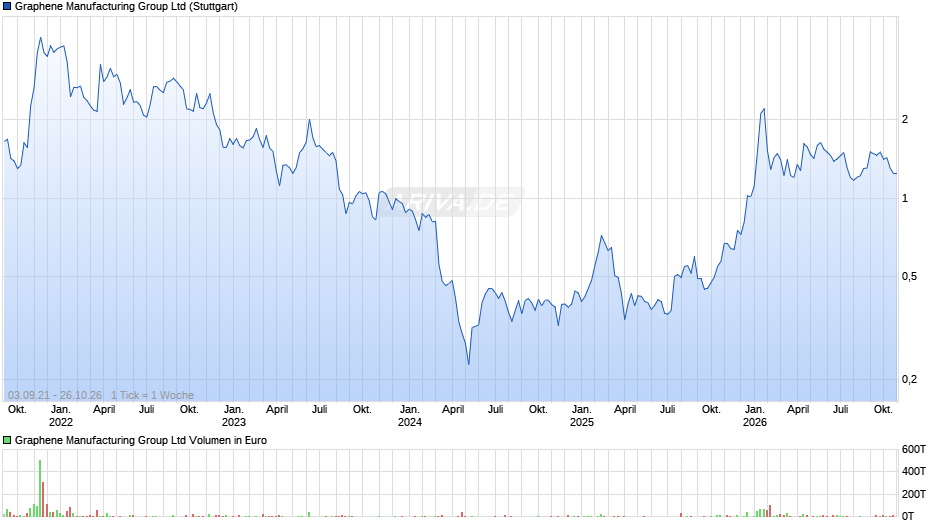Click the 'Jan. 2023' time axis label
This screenshot has height=526, width=940.
[233, 416]
